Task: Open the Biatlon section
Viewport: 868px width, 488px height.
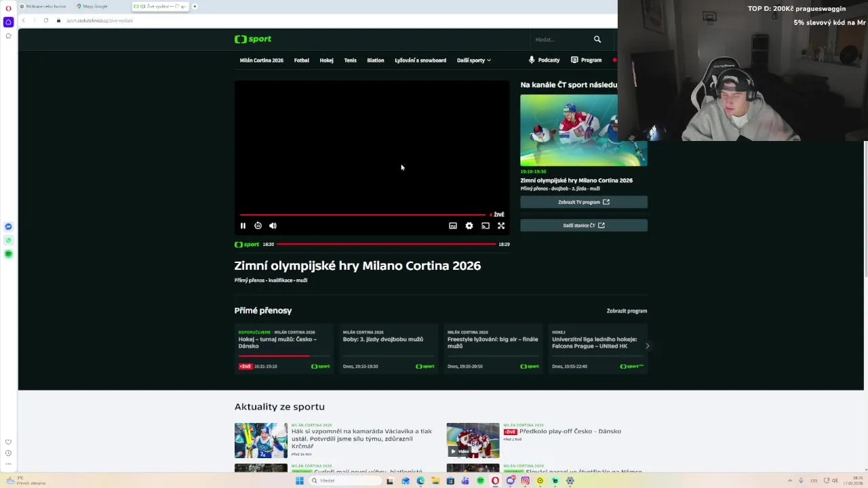Action: (x=376, y=60)
